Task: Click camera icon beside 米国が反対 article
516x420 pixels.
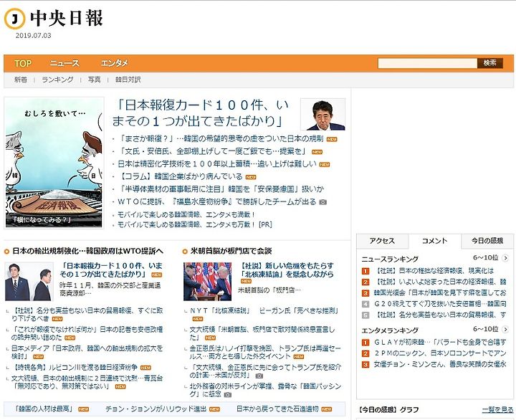Action: [259, 376]
